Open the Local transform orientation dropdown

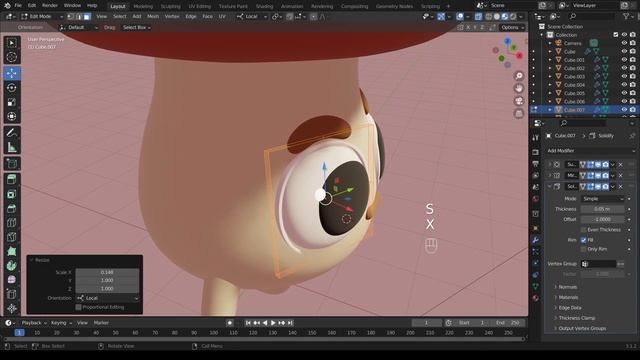tap(251, 17)
